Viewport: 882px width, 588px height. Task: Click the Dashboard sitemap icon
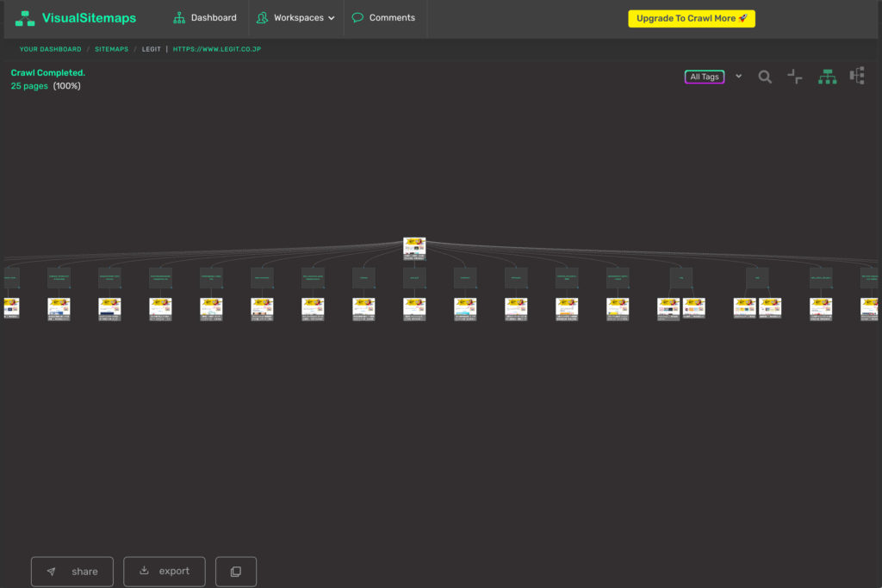tap(179, 18)
